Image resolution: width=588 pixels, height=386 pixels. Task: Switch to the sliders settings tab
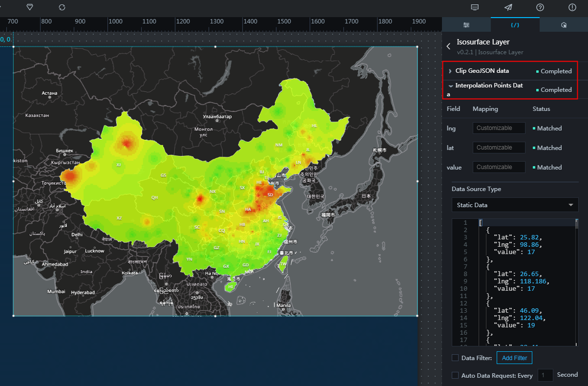pos(466,25)
